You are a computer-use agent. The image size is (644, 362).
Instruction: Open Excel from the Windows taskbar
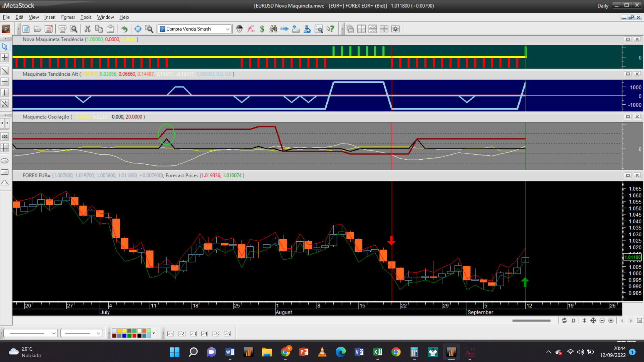click(x=377, y=352)
